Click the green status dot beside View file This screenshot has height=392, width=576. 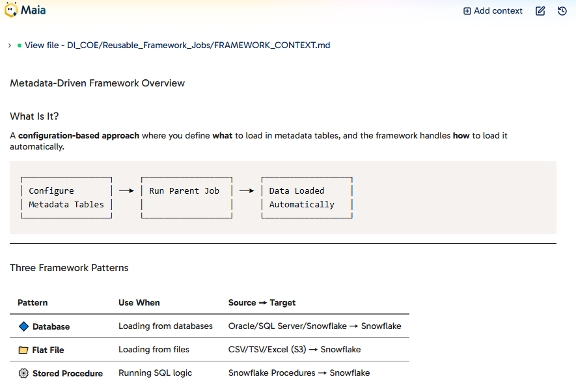coord(20,46)
